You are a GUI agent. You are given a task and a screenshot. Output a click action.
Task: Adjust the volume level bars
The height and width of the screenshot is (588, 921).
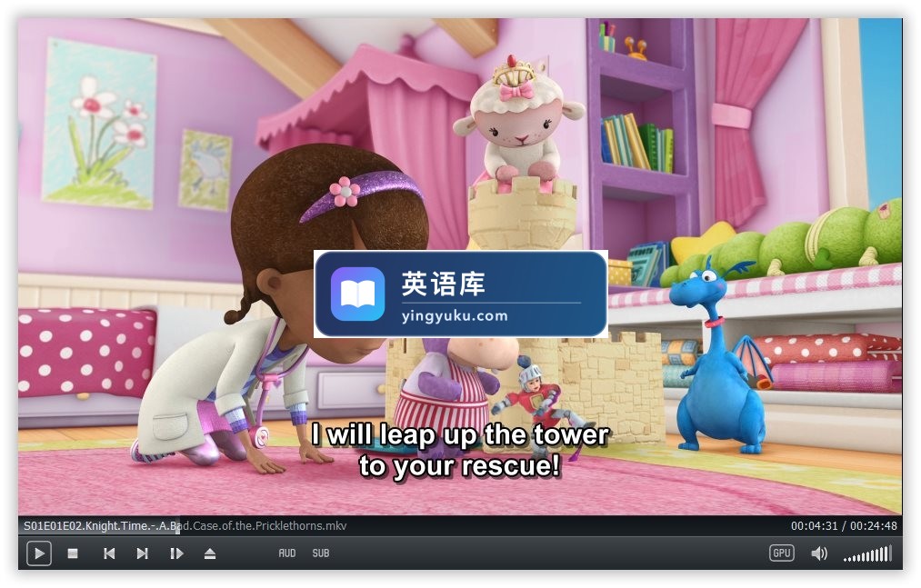(x=867, y=553)
